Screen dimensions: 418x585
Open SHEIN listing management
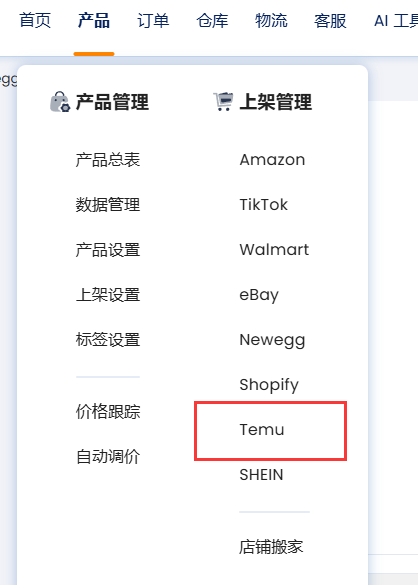click(x=261, y=475)
